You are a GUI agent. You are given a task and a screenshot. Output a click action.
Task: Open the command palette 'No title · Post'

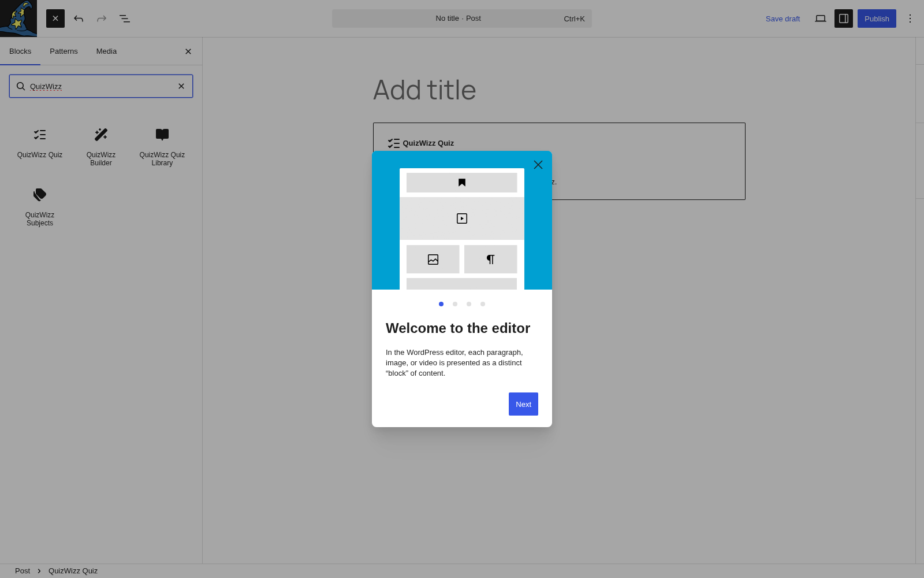[462, 18]
